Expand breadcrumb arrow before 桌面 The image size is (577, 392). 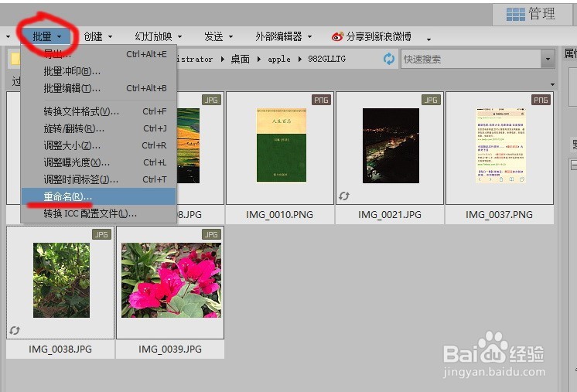tap(223, 59)
